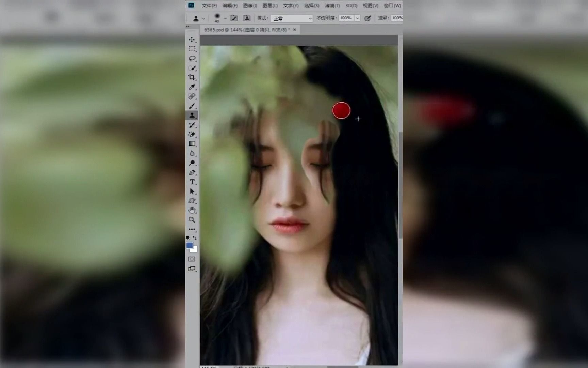The image size is (588, 368).
Task: Open the 图层(L) menu
Action: pyautogui.click(x=270, y=6)
